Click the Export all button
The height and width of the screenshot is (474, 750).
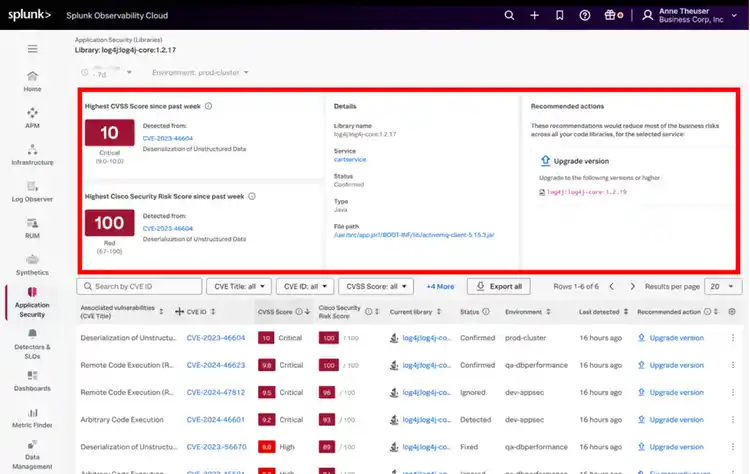click(500, 286)
